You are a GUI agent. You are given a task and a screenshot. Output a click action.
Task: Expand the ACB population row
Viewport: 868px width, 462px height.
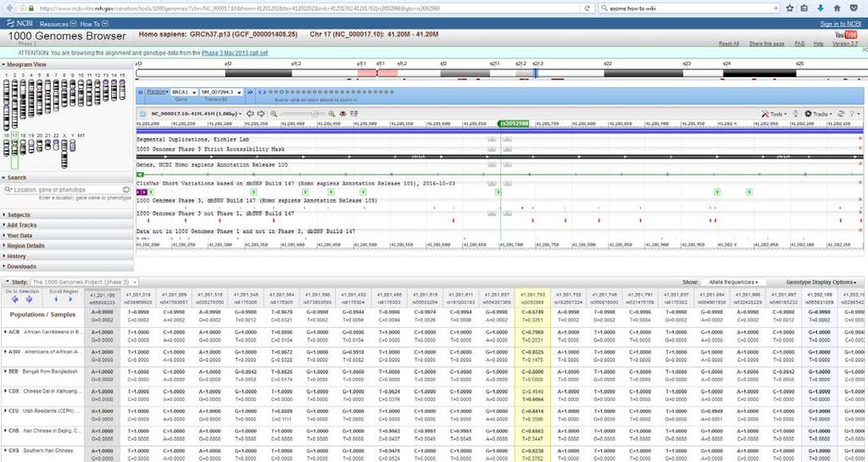pos(6,331)
